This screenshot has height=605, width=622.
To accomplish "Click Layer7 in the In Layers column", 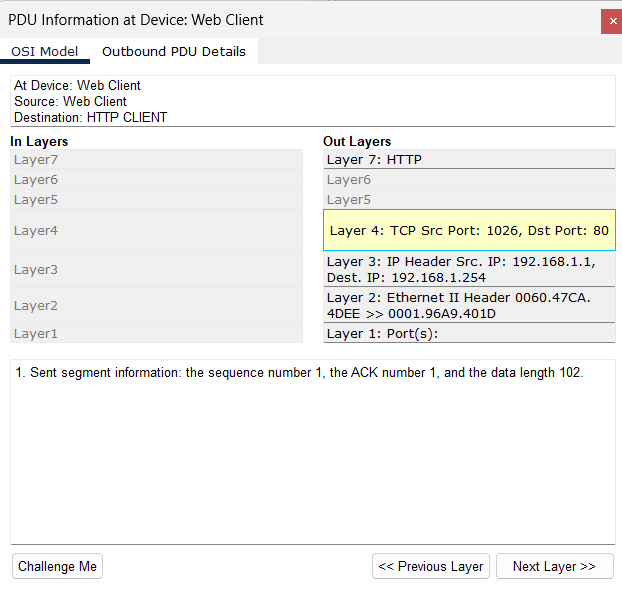I will pos(156,159).
